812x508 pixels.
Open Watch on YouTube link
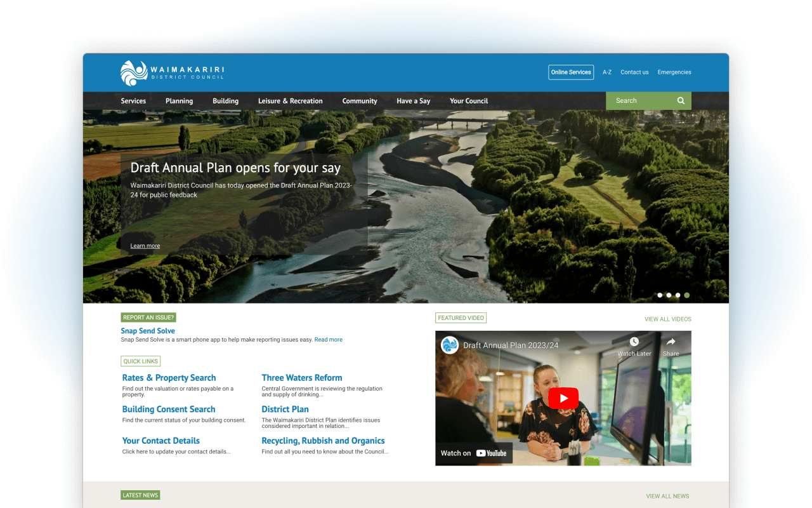[474, 453]
